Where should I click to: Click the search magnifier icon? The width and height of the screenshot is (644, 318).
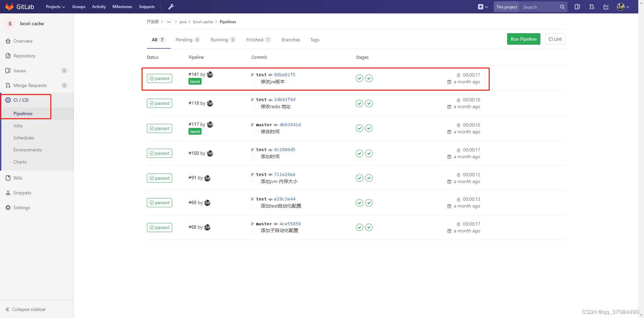[562, 7]
